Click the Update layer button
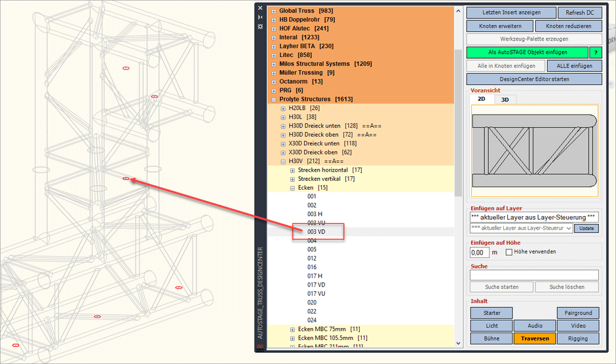 point(586,228)
